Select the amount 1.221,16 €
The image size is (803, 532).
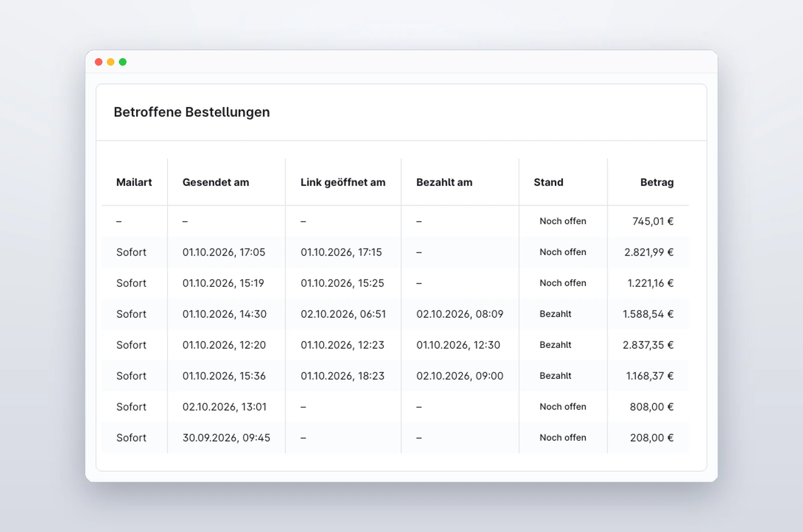pos(650,283)
